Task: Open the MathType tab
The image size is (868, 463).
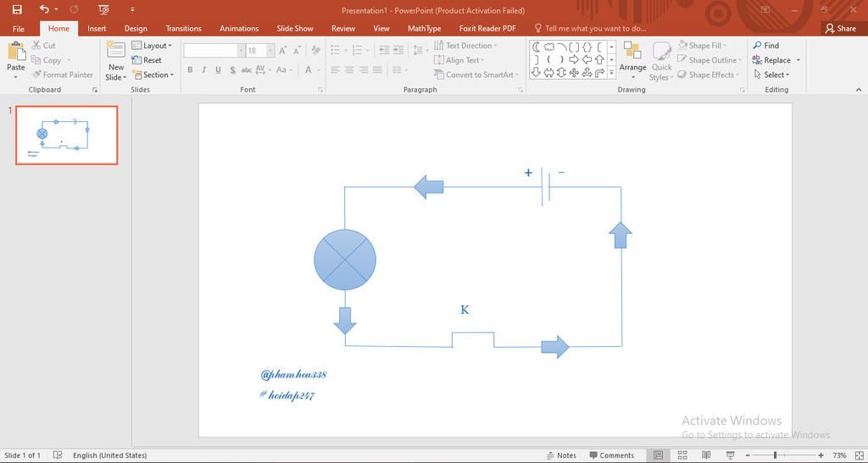Action: tap(425, 28)
